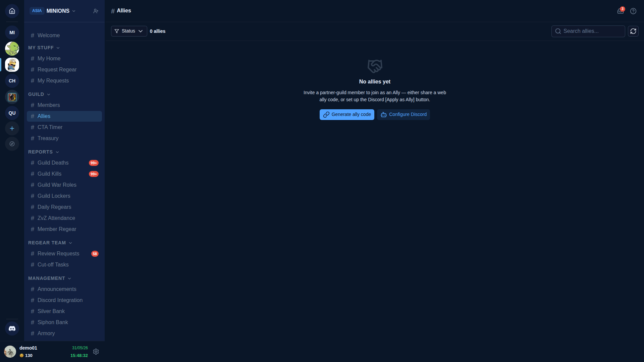Screen dimensions: 644x362
Task: Open My Requests page
Action: pos(64,81)
